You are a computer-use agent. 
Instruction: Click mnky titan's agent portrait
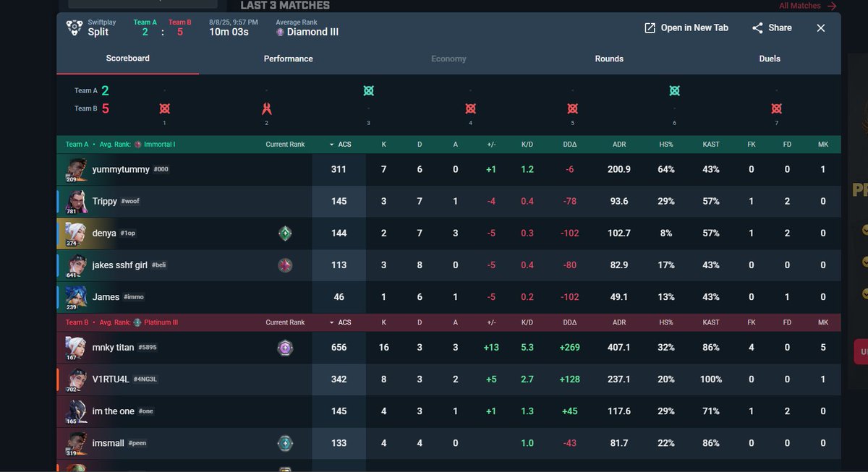(x=76, y=347)
